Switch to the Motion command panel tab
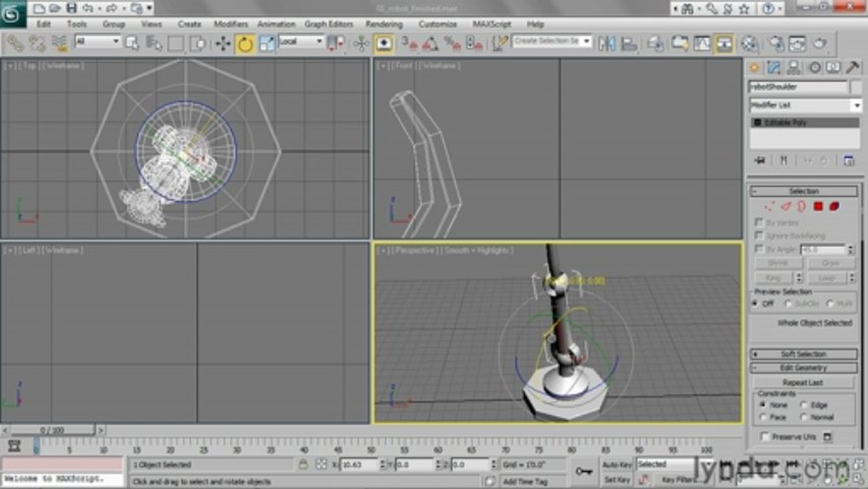 tap(814, 67)
